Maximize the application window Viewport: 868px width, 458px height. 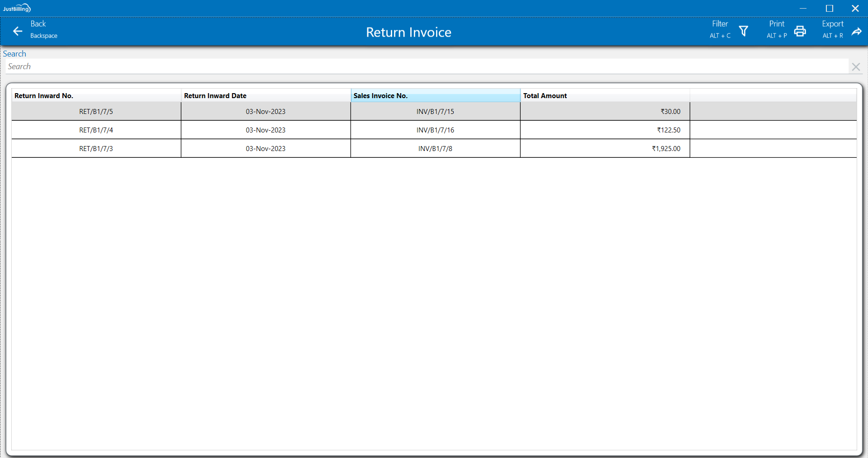(x=829, y=8)
